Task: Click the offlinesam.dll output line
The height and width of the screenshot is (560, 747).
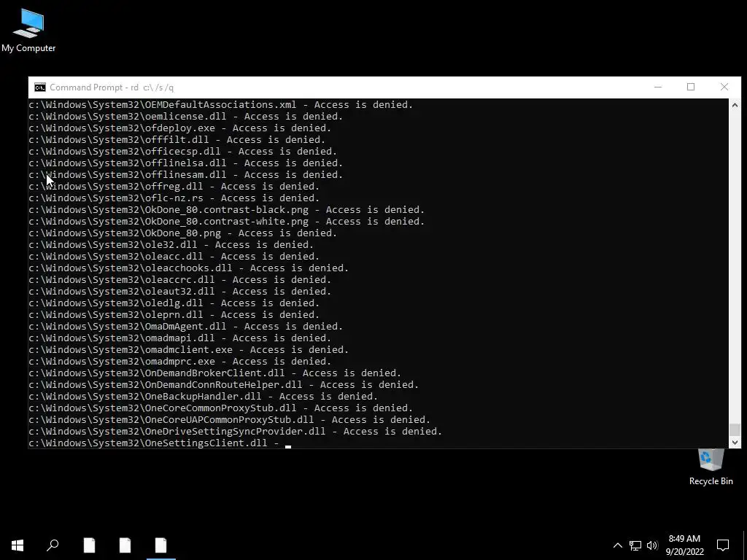Action: click(x=186, y=175)
